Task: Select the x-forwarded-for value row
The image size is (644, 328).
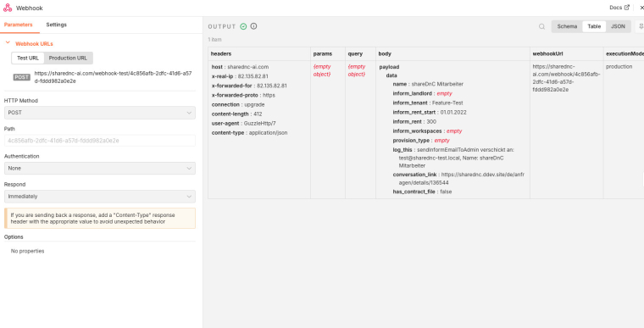Action: [x=249, y=86]
